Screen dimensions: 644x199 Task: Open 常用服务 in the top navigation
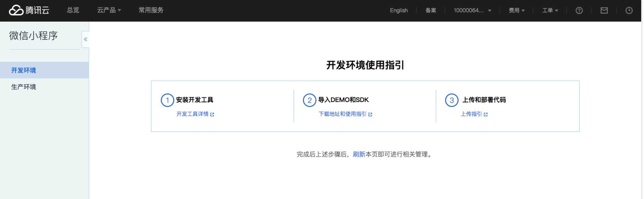pos(151,10)
